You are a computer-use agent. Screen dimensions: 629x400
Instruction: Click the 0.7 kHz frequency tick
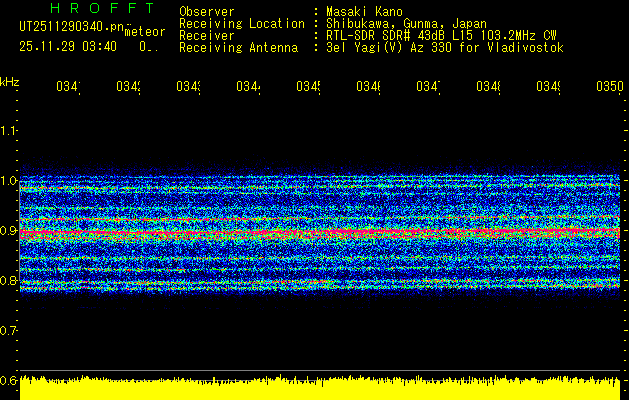click(9, 330)
